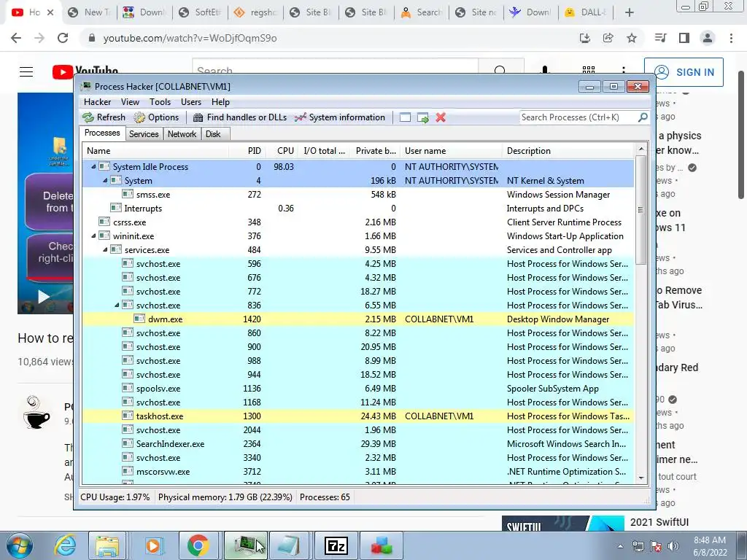Viewport: 747px width, 560px height.
Task: Sort by the PID column header
Action: tap(247, 150)
